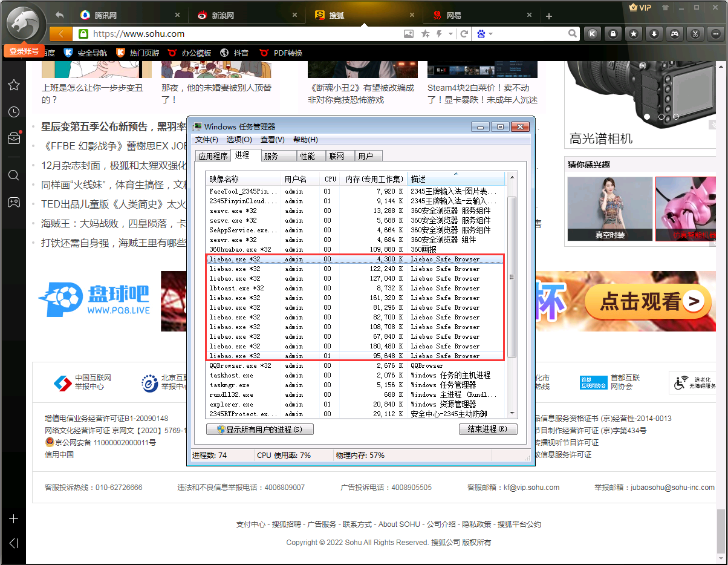Select the QQBrowser.exe *32 process row

(356, 365)
